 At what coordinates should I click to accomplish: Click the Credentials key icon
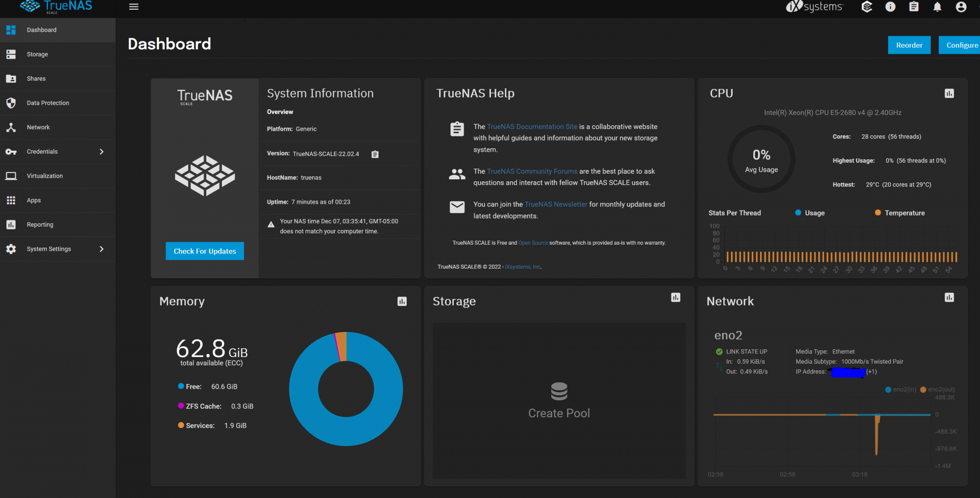(11, 152)
